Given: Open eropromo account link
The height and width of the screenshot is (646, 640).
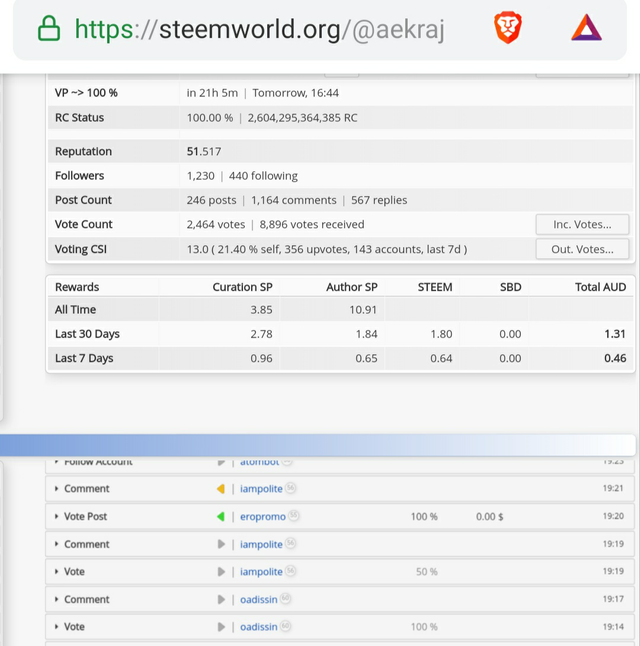Looking at the screenshot, I should point(263,517).
